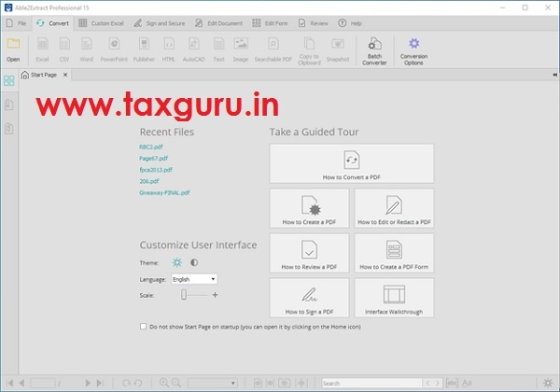Screen dimensions: 560x392
Task: Take a Snapshot from toolbar
Action: click(338, 50)
